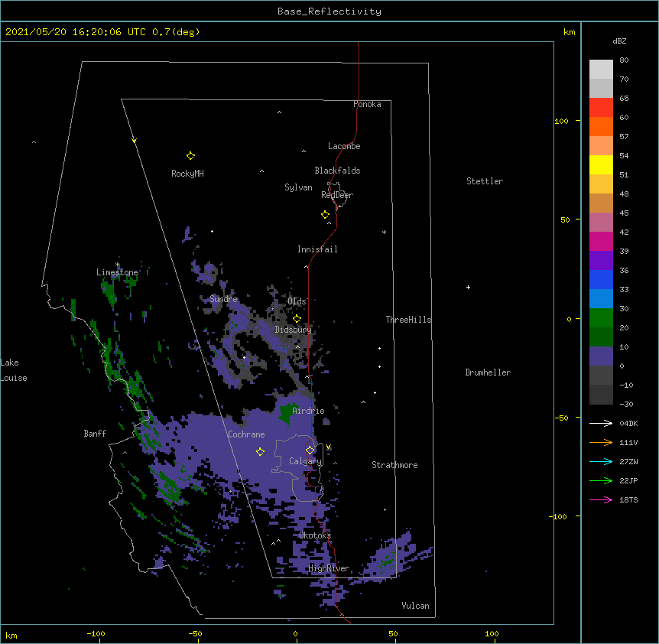Click the green echo patch near Airdrie
The width and height of the screenshot is (659, 644).
click(x=286, y=413)
